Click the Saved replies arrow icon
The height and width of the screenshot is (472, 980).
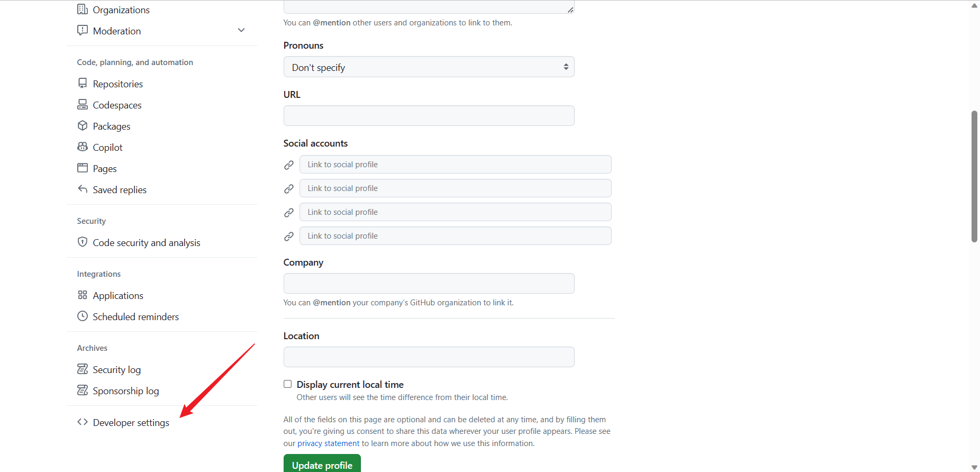83,189
